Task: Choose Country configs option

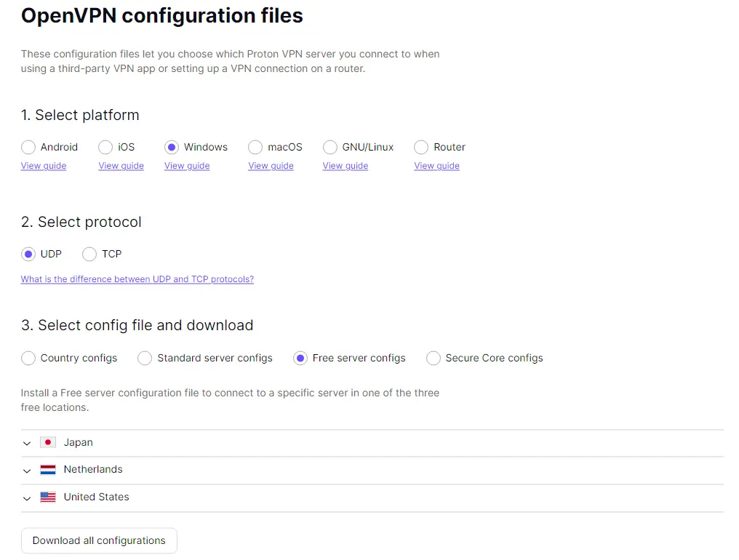Action: pyautogui.click(x=28, y=359)
